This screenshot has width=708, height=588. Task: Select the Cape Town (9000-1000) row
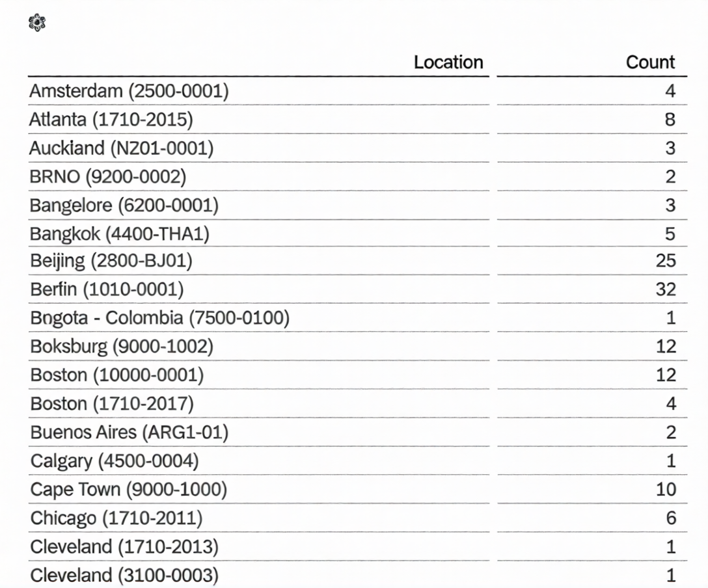click(128, 490)
